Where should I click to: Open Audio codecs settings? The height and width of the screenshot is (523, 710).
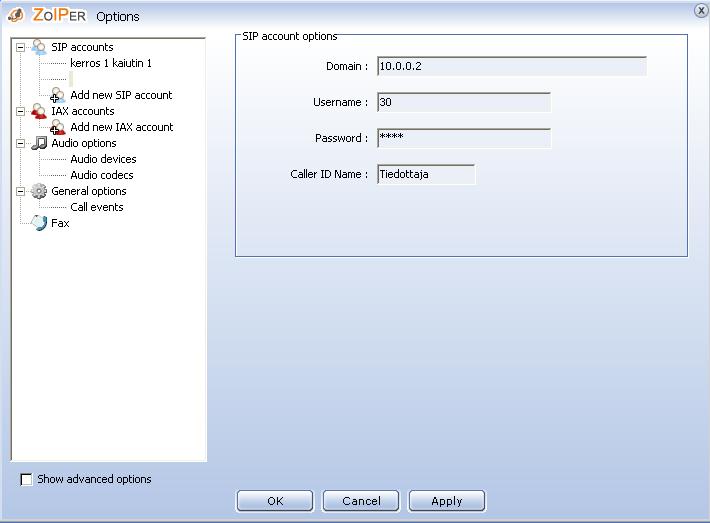[x=102, y=175]
